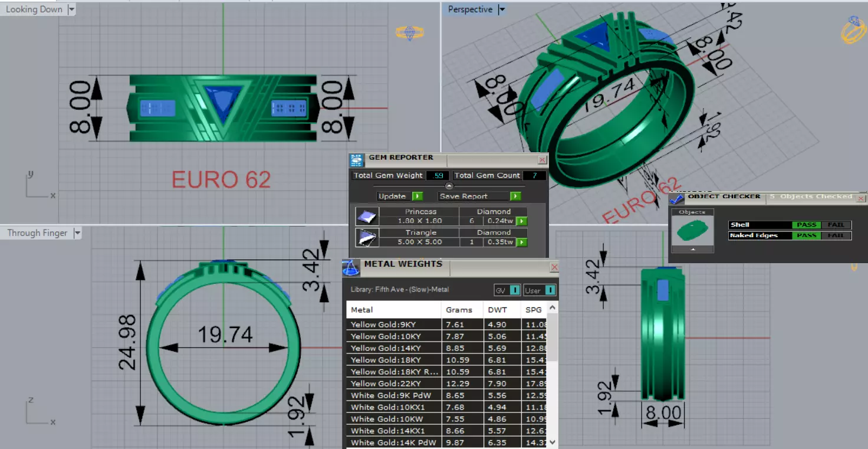This screenshot has width=868, height=449.
Task: Select the Princess gem shape icon
Action: (367, 217)
